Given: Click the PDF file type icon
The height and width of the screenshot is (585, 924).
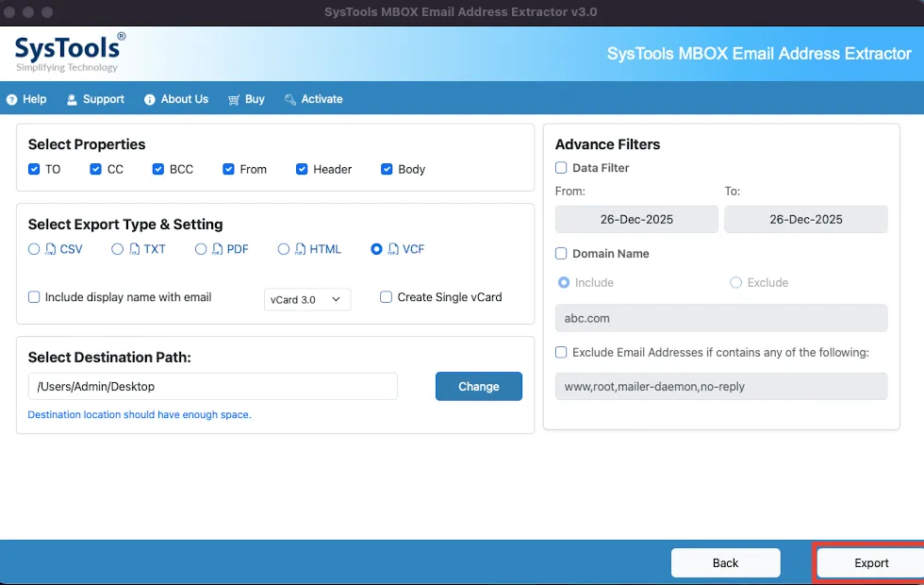Looking at the screenshot, I should (x=218, y=249).
